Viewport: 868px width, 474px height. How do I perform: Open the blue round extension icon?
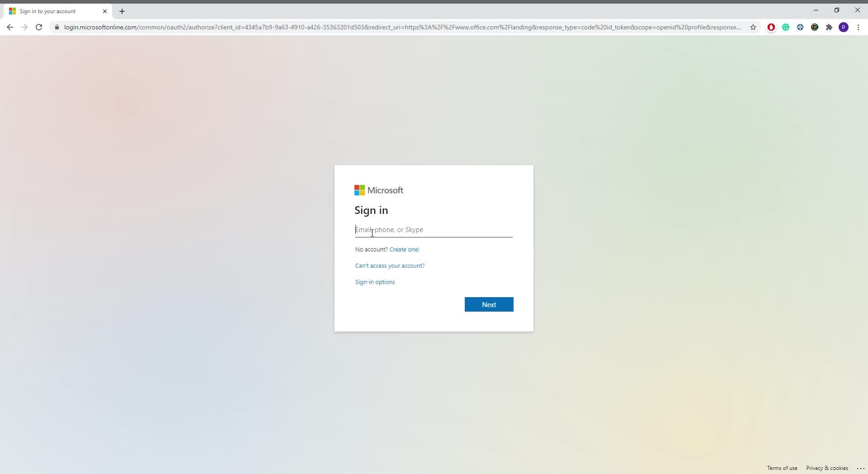tap(800, 27)
